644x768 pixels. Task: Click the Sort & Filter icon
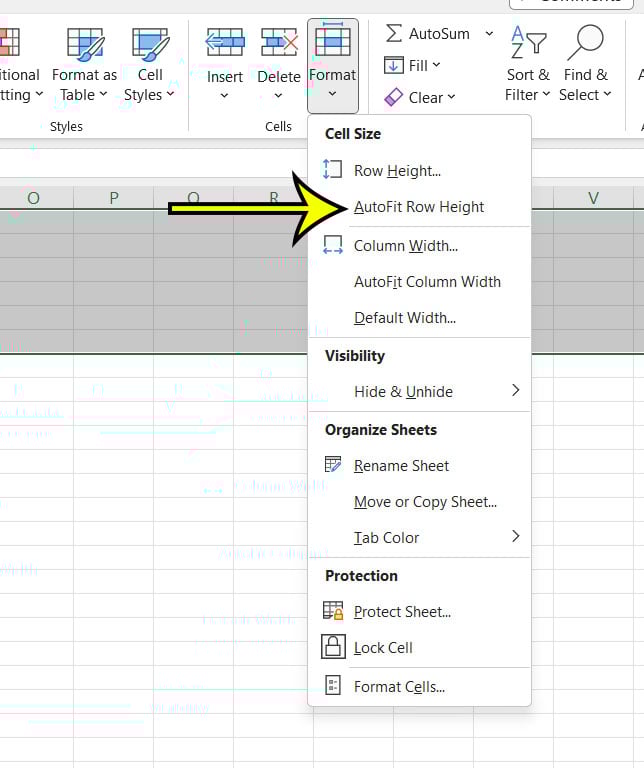tap(528, 43)
